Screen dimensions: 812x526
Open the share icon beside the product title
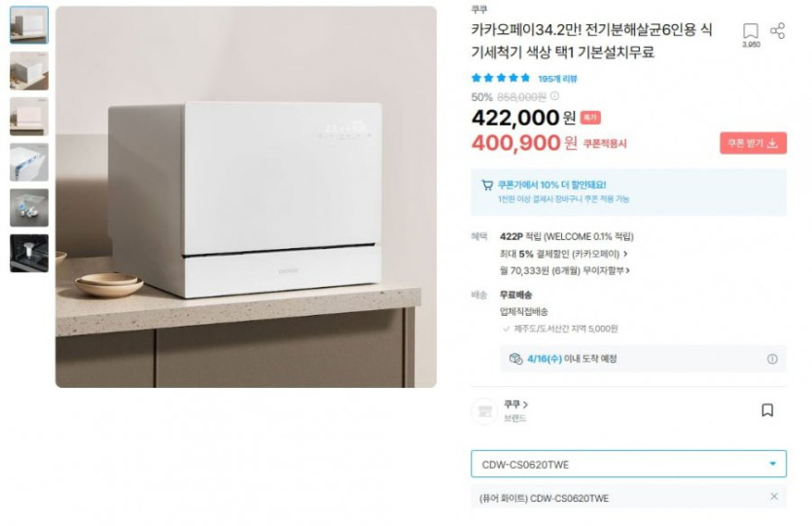[x=777, y=30]
